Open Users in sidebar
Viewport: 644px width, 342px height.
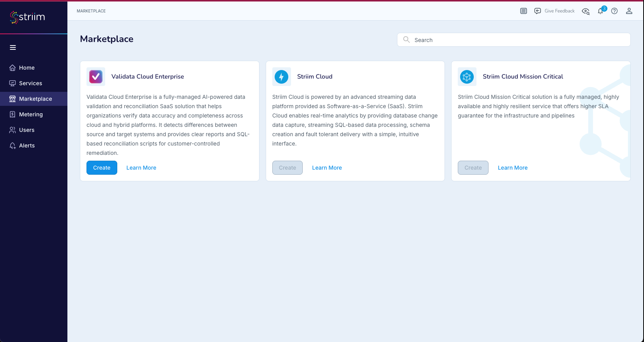(x=34, y=130)
